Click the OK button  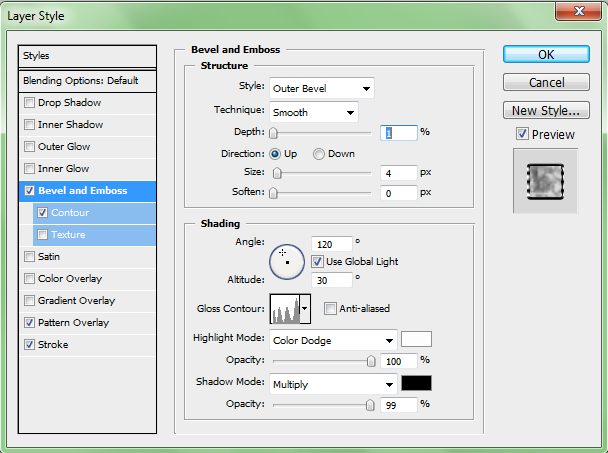pos(546,54)
